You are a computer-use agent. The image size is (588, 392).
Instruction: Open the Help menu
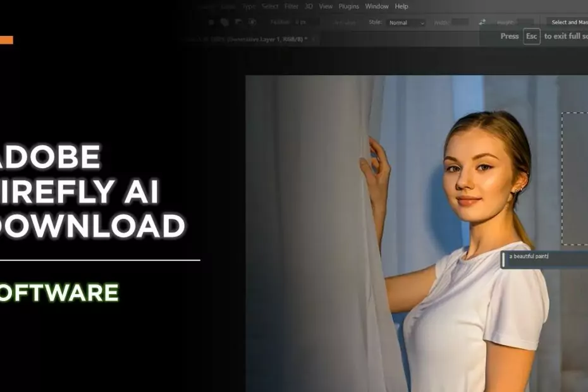tap(400, 6)
